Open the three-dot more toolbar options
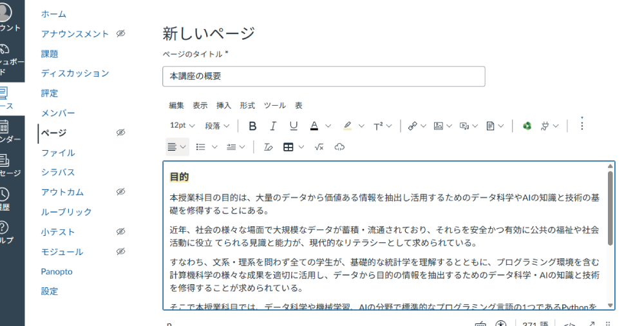The image size is (644, 326). tap(582, 125)
